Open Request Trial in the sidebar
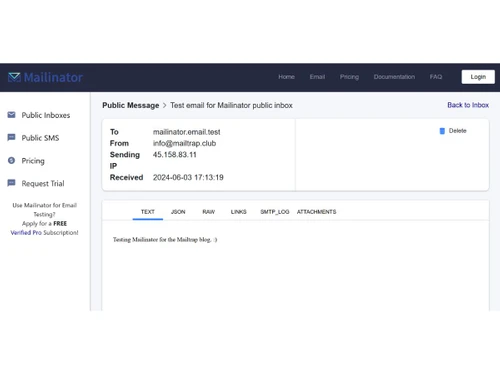Image resolution: width=500 pixels, height=375 pixels. coord(43,183)
